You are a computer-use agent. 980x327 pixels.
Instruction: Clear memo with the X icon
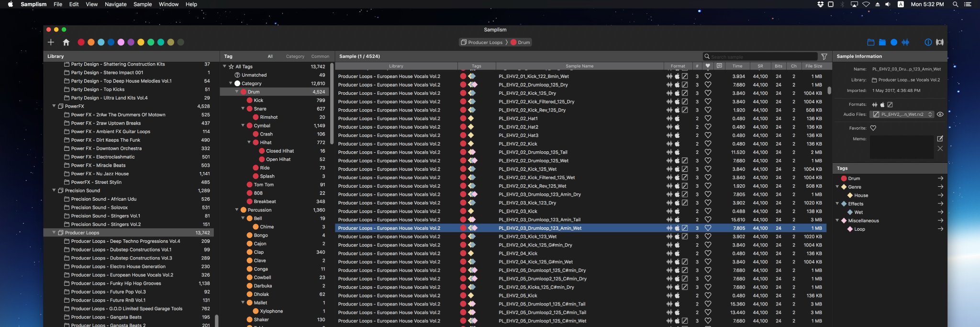940,148
